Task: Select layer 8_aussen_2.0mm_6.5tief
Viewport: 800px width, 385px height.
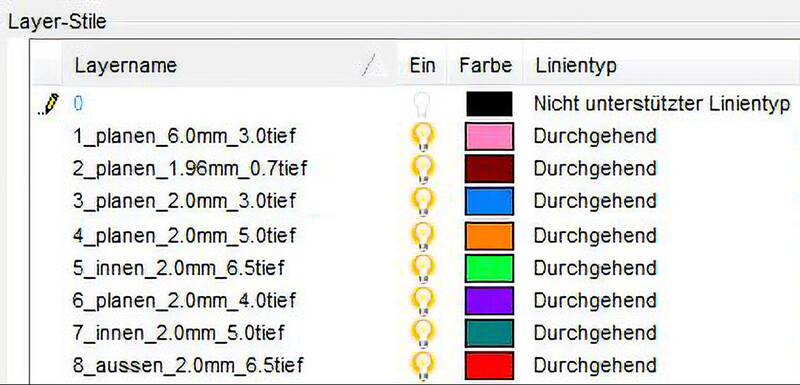Action: tap(188, 365)
